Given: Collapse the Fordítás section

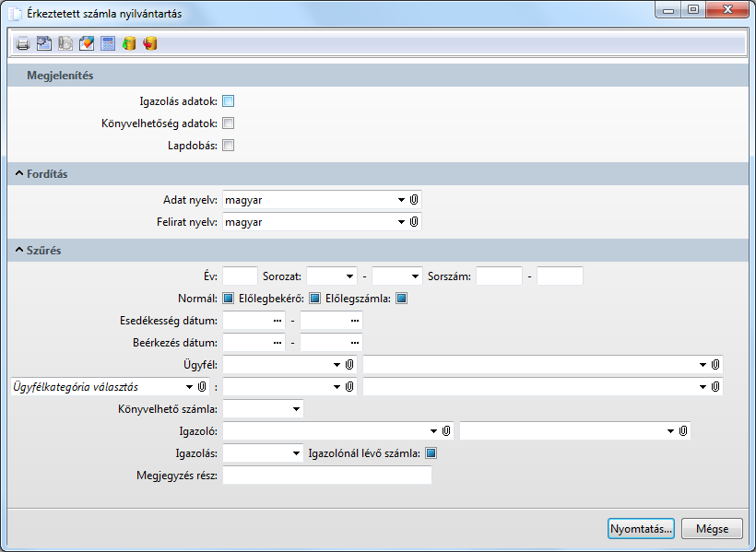Looking at the screenshot, I should [18, 174].
